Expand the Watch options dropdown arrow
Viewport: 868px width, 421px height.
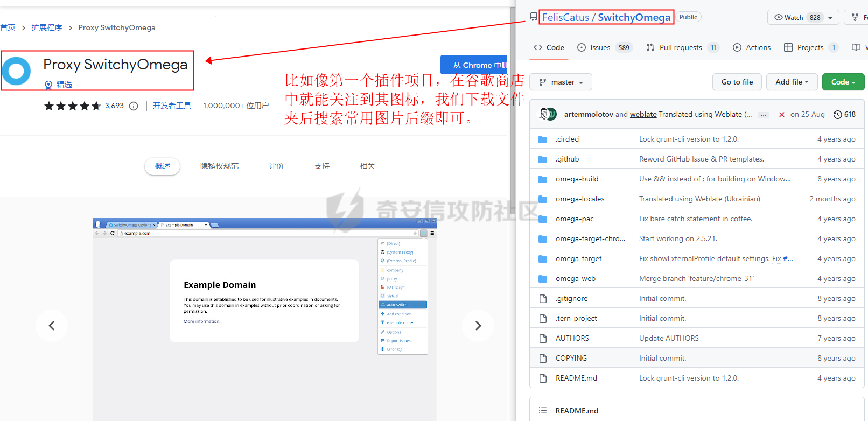pyautogui.click(x=830, y=18)
